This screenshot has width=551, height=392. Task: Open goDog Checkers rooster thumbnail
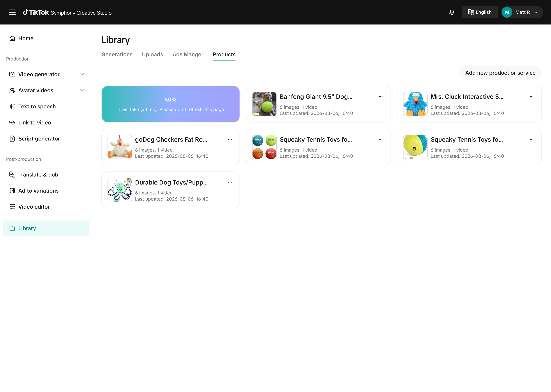coord(120,147)
